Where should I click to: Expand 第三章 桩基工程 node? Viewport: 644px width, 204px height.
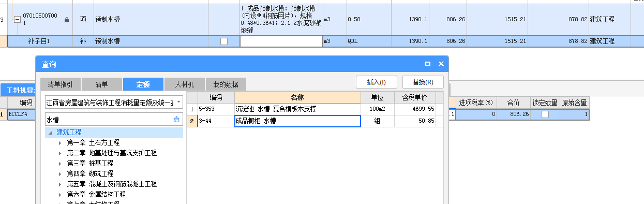(x=60, y=163)
